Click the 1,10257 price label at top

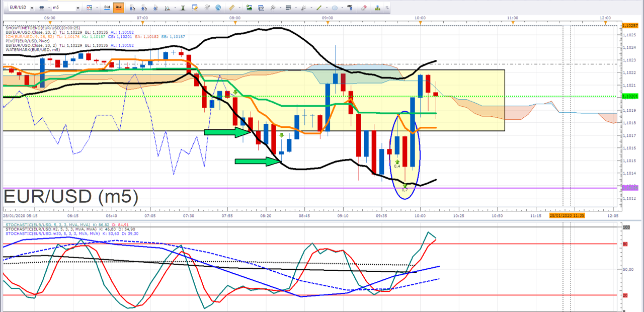click(629, 25)
